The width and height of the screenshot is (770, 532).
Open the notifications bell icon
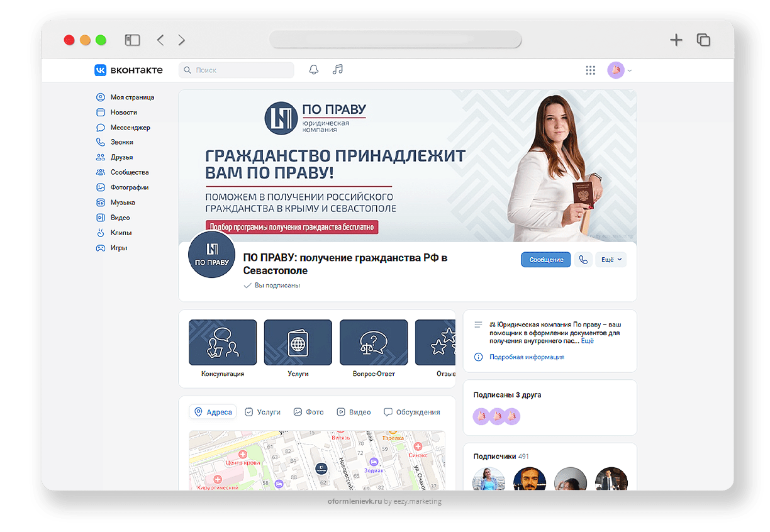[x=314, y=70]
